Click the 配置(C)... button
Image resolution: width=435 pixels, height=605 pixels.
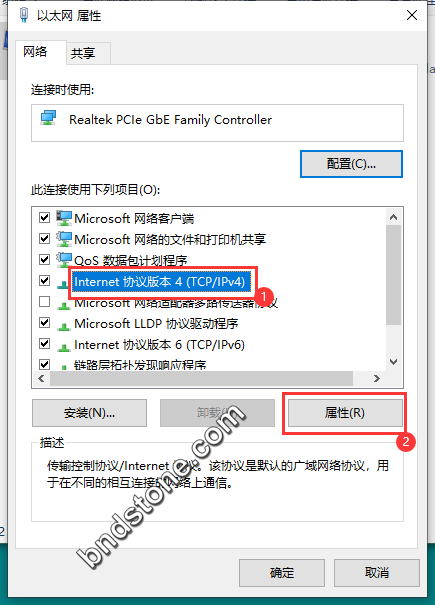[x=351, y=164]
